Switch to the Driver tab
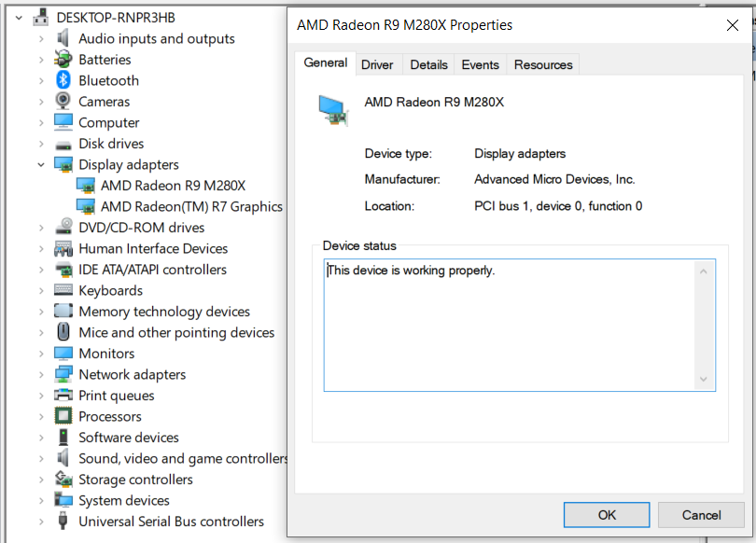The height and width of the screenshot is (543, 756). pos(377,64)
